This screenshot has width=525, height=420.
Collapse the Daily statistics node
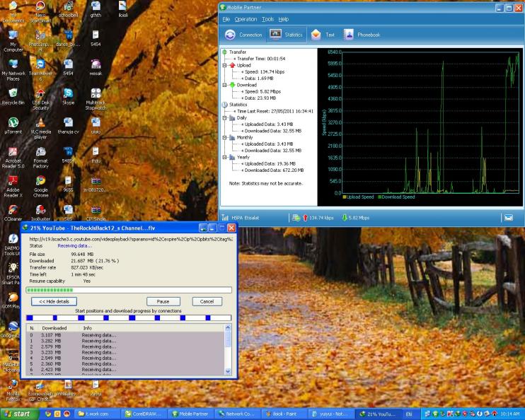[x=225, y=118]
